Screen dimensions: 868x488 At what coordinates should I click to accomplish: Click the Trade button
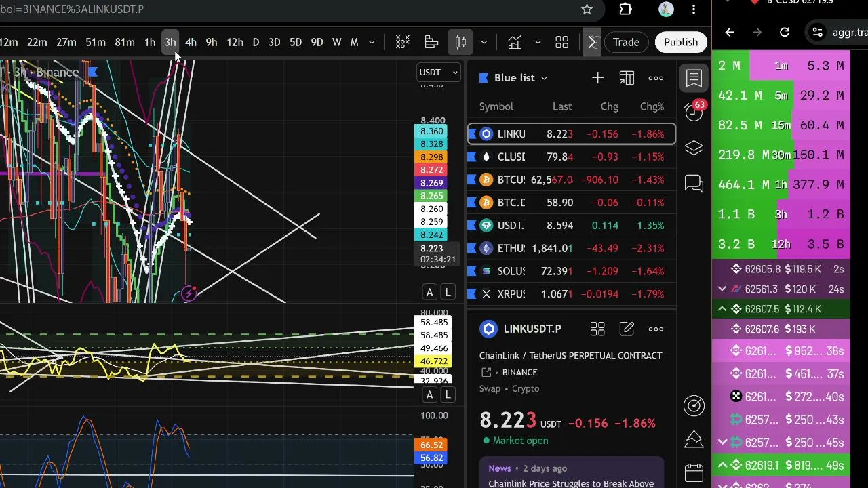[x=626, y=43]
